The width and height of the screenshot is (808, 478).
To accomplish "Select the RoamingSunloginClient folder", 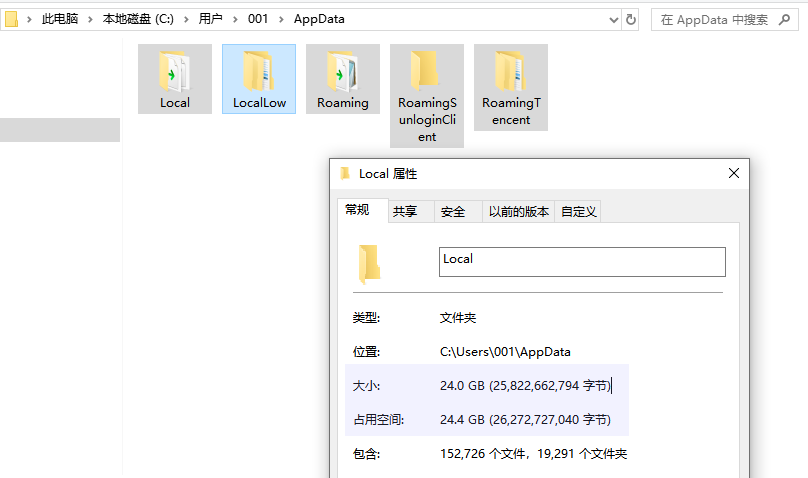I will [427, 96].
